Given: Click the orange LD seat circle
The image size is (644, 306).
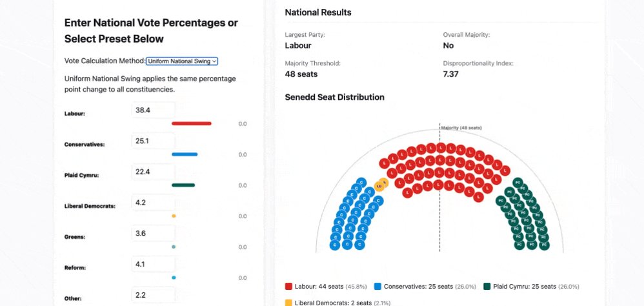Looking at the screenshot, I should [x=379, y=187].
